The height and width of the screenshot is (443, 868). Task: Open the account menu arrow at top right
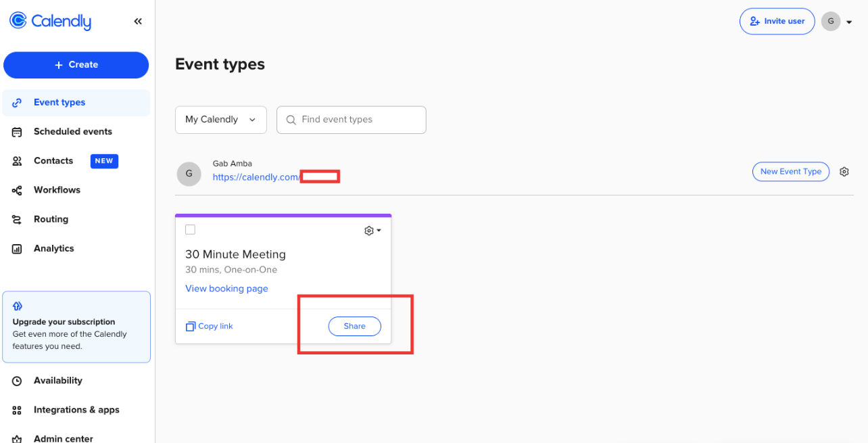[849, 22]
